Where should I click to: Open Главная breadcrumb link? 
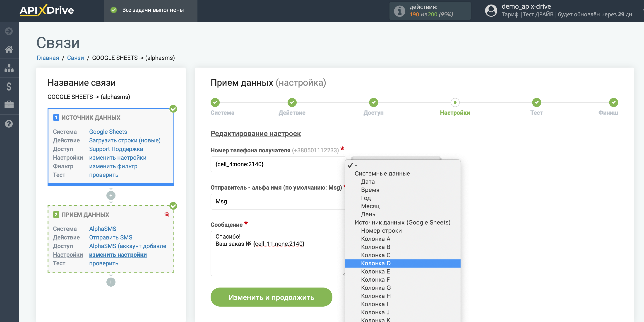click(48, 58)
